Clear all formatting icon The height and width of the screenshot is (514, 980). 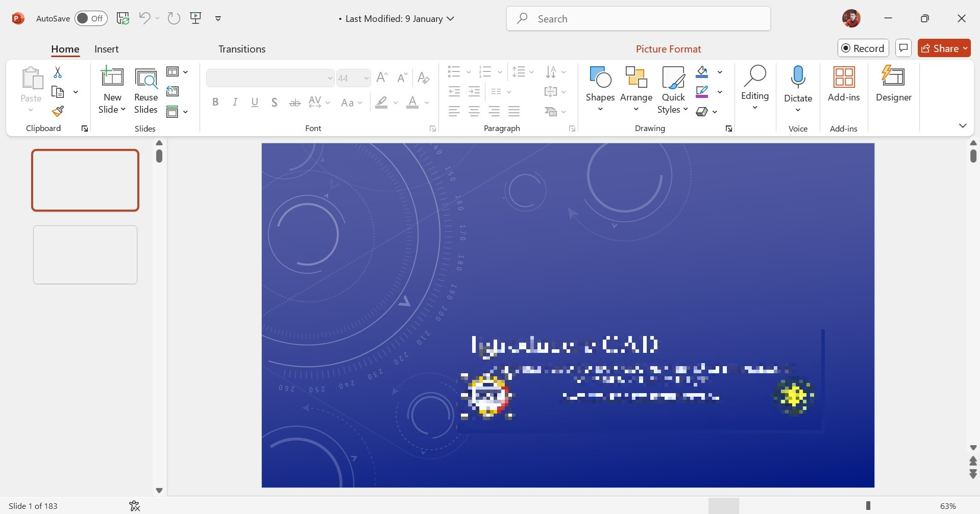coord(423,78)
